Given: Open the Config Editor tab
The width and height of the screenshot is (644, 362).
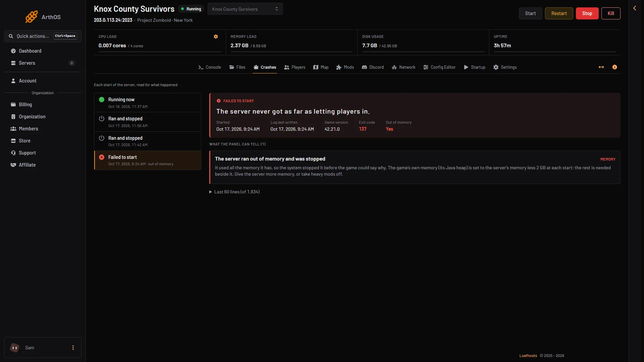Looking at the screenshot, I should point(439,67).
